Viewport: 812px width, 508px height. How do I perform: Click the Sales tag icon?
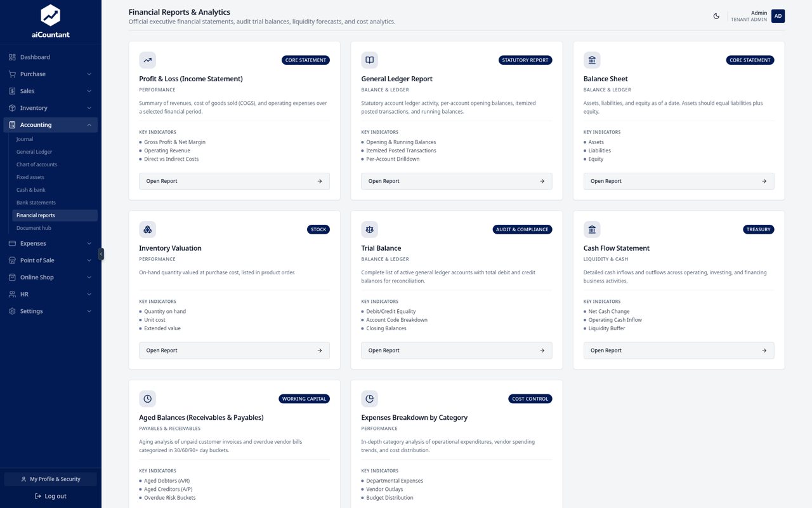(12, 91)
